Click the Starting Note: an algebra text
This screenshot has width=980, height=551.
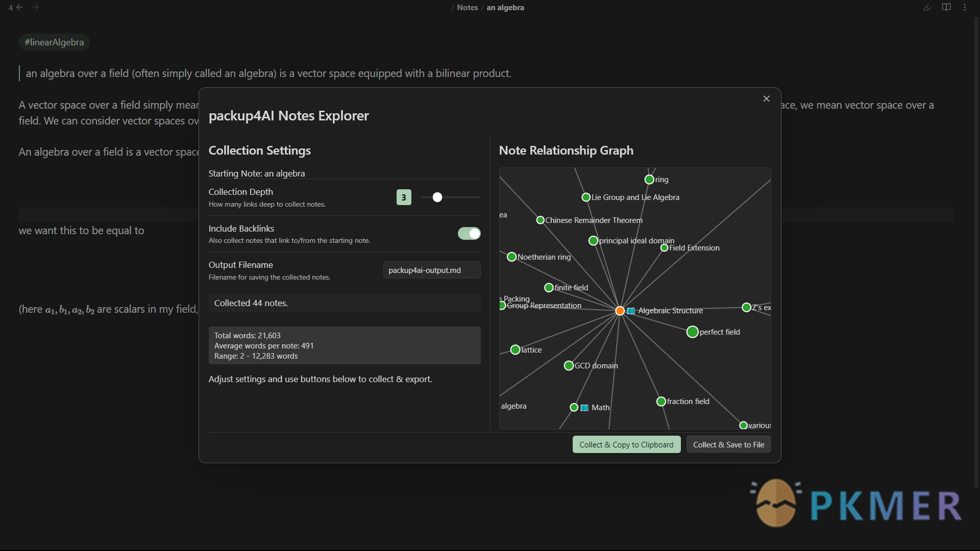(257, 173)
